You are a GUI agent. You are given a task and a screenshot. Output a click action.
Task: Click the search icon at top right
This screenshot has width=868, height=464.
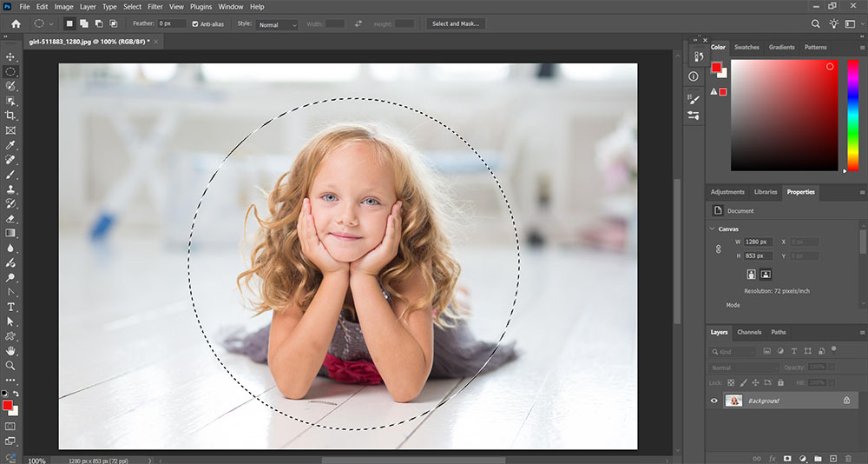pos(815,24)
